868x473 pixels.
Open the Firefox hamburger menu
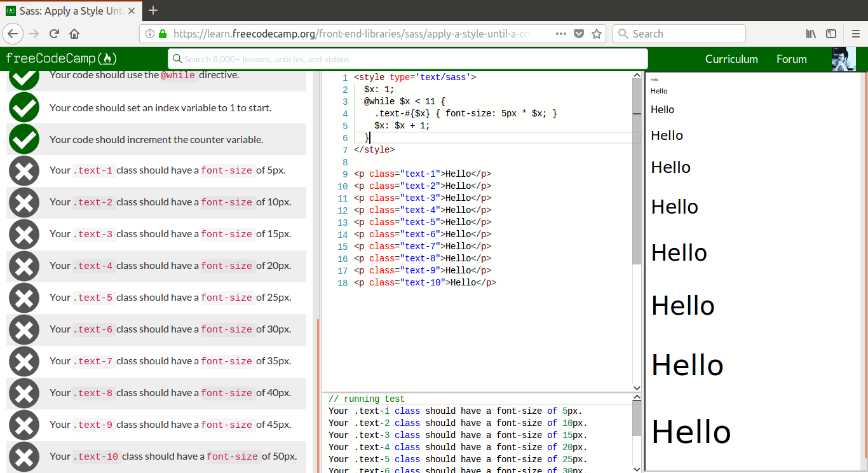[856, 34]
